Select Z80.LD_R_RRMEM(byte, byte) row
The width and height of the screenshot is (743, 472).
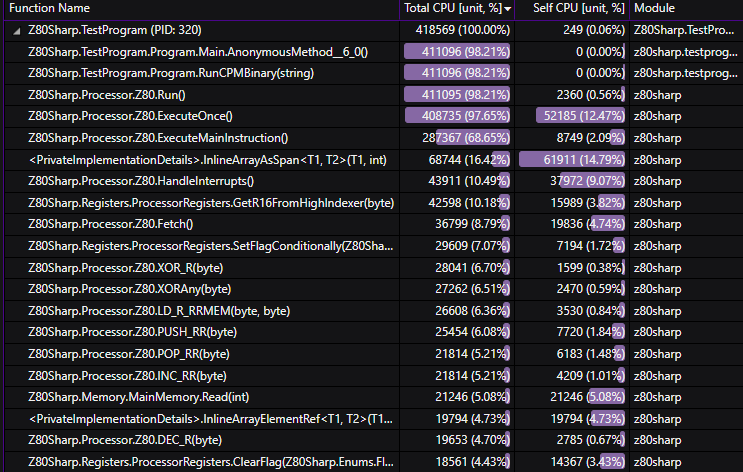tap(372, 311)
